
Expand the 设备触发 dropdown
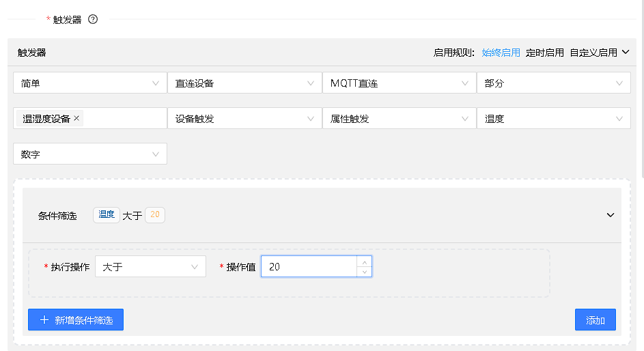pos(244,119)
